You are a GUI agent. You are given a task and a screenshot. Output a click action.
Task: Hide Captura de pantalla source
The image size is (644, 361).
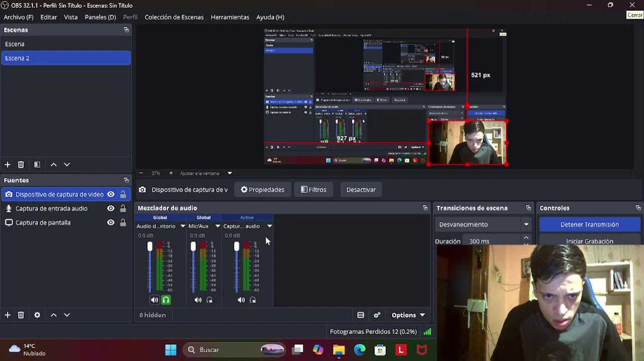pyautogui.click(x=111, y=222)
